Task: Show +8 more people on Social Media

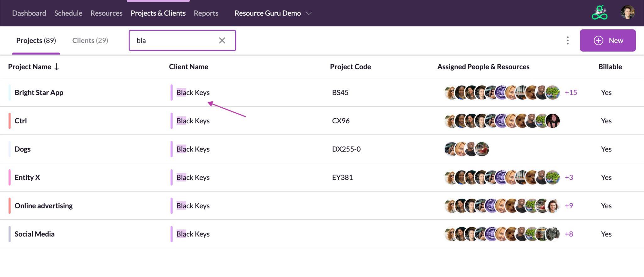Action: (x=569, y=234)
